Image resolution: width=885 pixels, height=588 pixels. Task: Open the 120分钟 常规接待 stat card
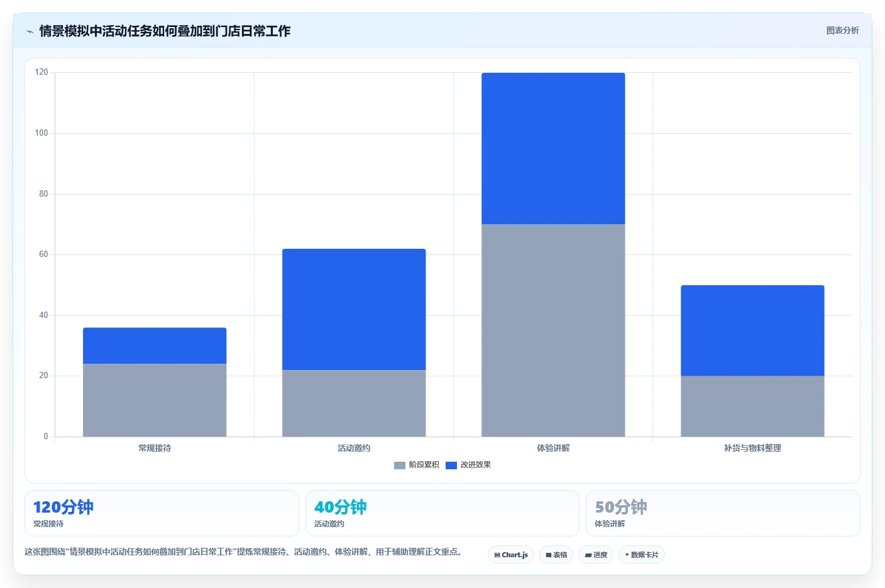click(162, 513)
